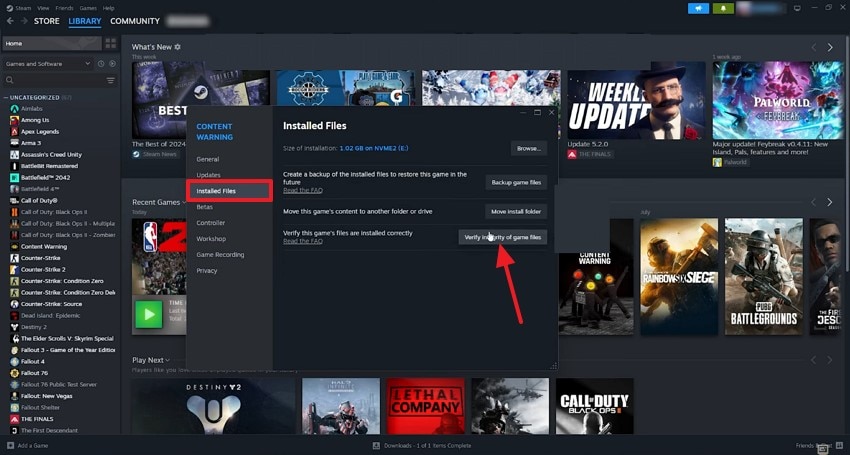Click the Steam logo menu icon
Viewport: 850px width, 455px height.
pos(10,8)
